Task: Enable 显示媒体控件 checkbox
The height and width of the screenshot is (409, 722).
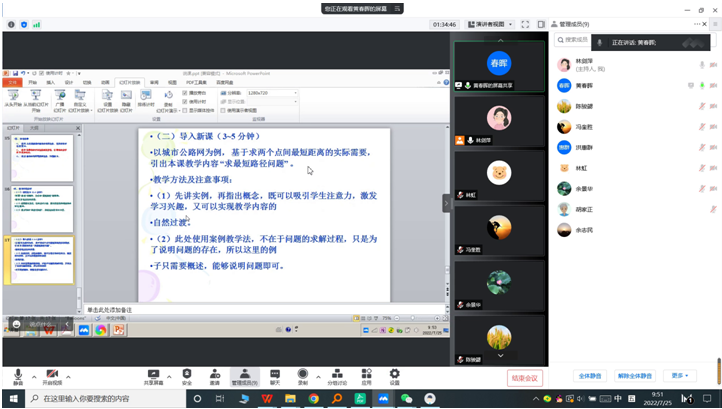Action: 185,111
